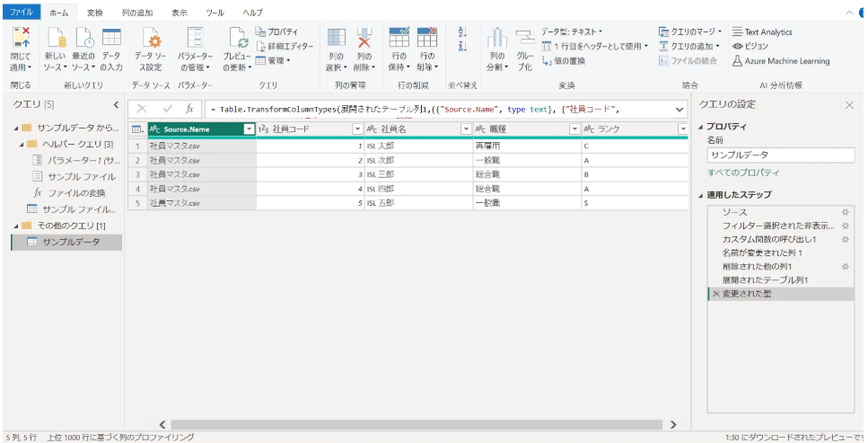The height and width of the screenshot is (443, 868).
Task: Switch to the ヘルプ tab
Action: [252, 13]
